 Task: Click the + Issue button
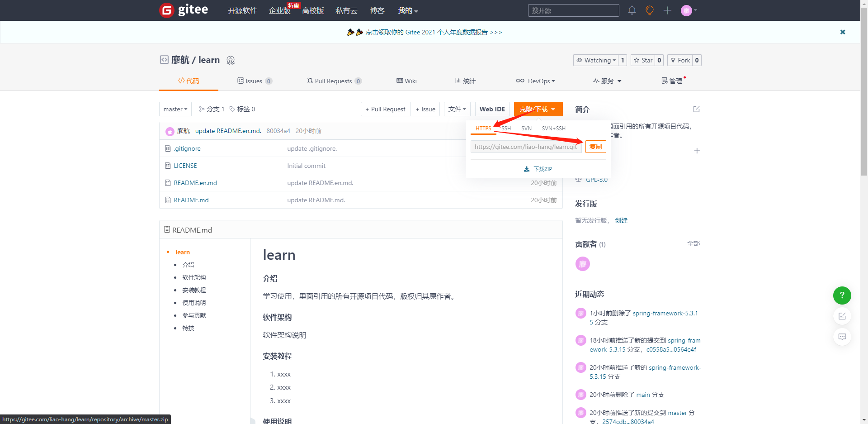click(425, 109)
